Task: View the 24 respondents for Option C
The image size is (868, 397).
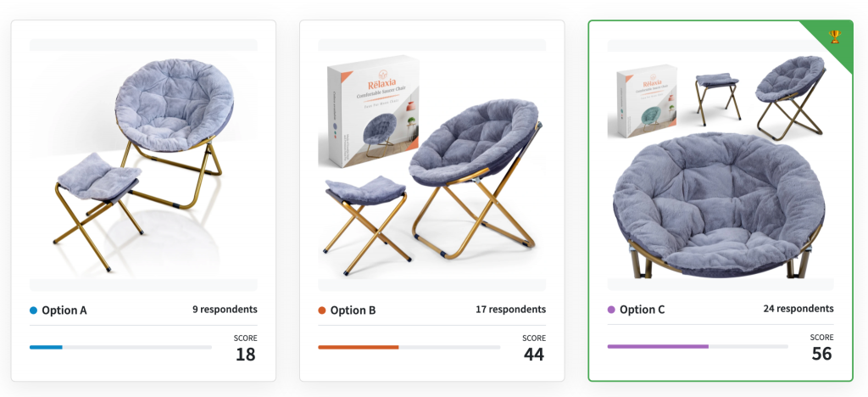Action: (798, 309)
